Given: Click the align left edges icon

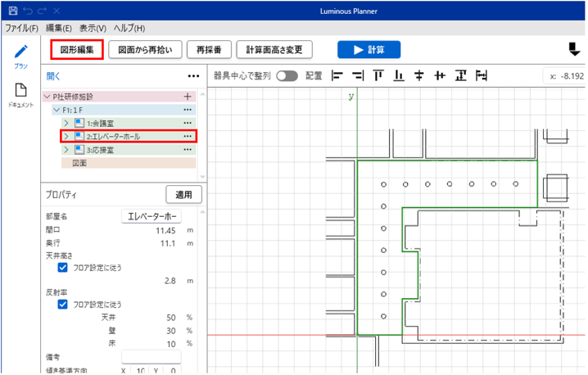Looking at the screenshot, I should coord(336,76).
